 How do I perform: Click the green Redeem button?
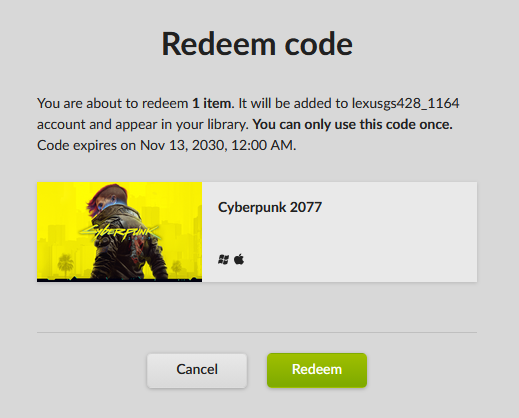click(x=317, y=370)
